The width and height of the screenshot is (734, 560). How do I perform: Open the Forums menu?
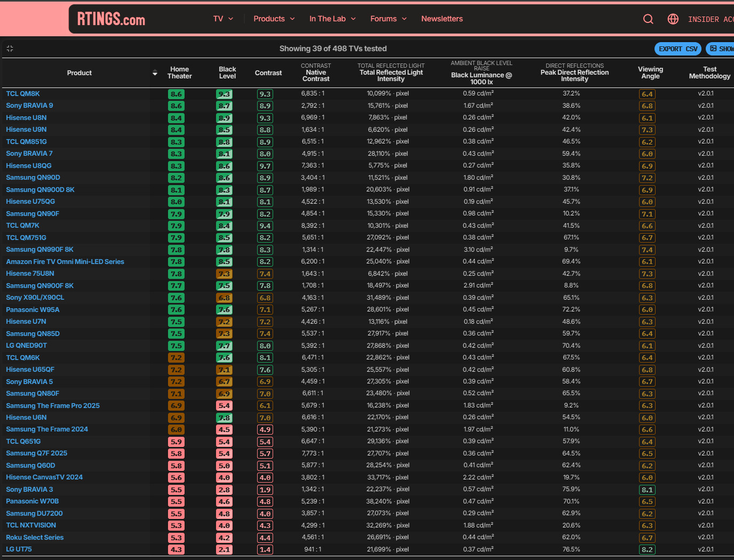[388, 19]
